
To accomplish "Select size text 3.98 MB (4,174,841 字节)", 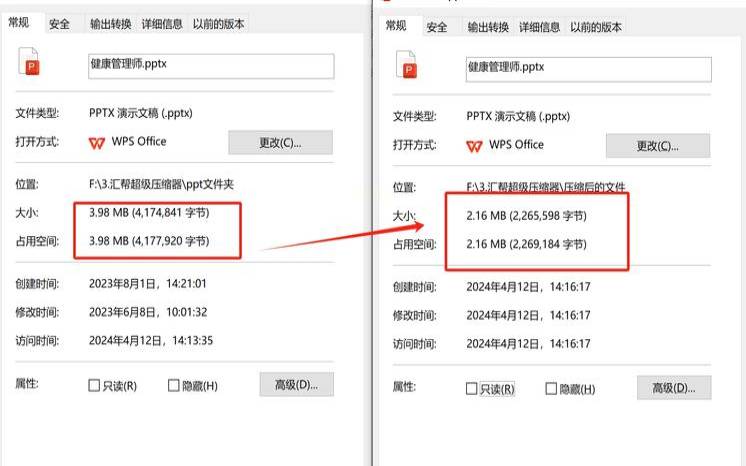I will tap(149, 213).
